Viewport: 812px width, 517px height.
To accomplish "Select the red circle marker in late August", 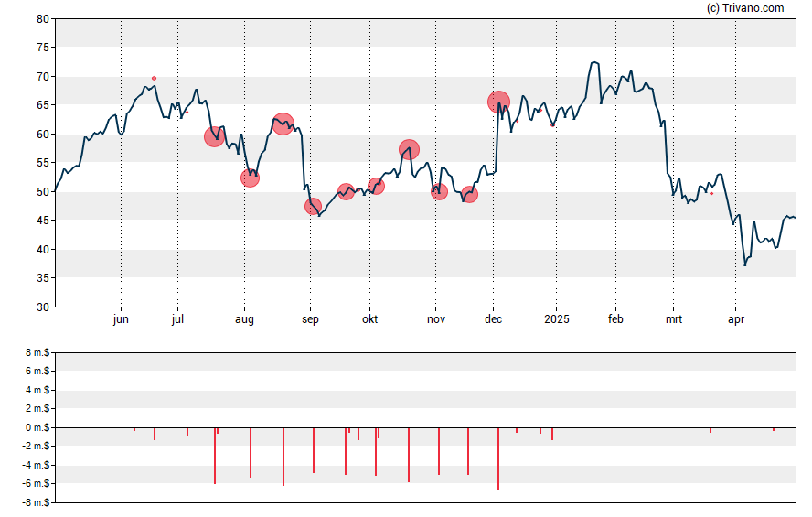I will 283,124.
